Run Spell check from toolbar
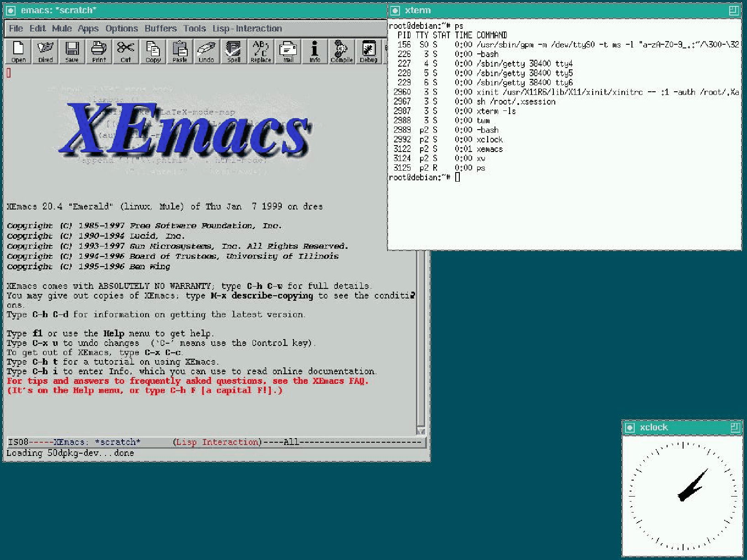The height and width of the screenshot is (560, 747). pos(233,51)
